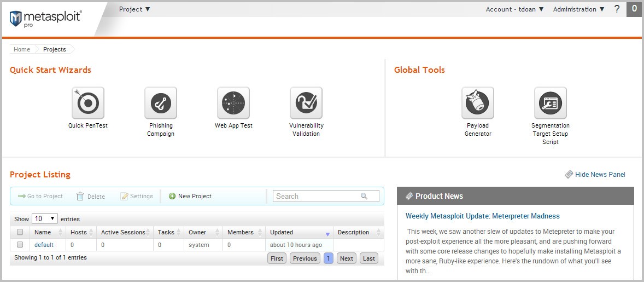Sort table by Hosts column
The width and height of the screenshot is (644, 282).
click(81, 232)
